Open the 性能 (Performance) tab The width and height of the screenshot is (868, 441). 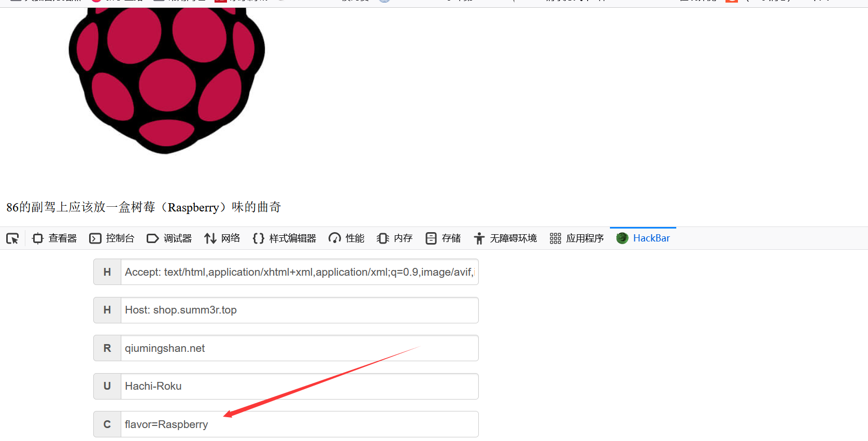[347, 238]
